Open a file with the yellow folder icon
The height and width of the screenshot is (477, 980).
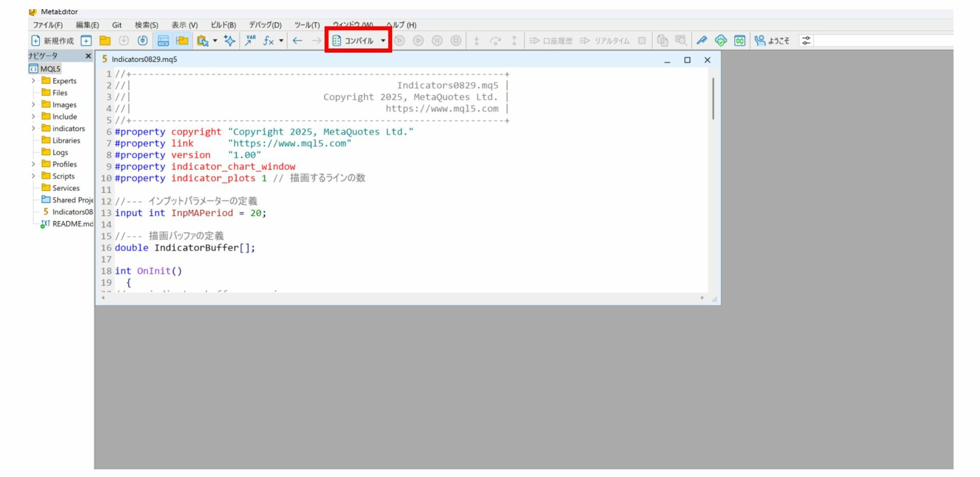(x=105, y=41)
